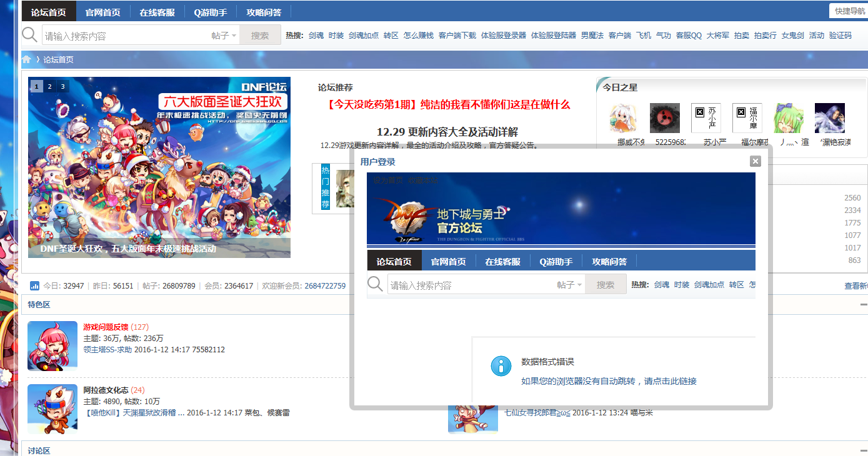Viewport: 868px width, 456px height.
Task: Open the 帖子 dropdown in the top search bar
Action: click(224, 36)
